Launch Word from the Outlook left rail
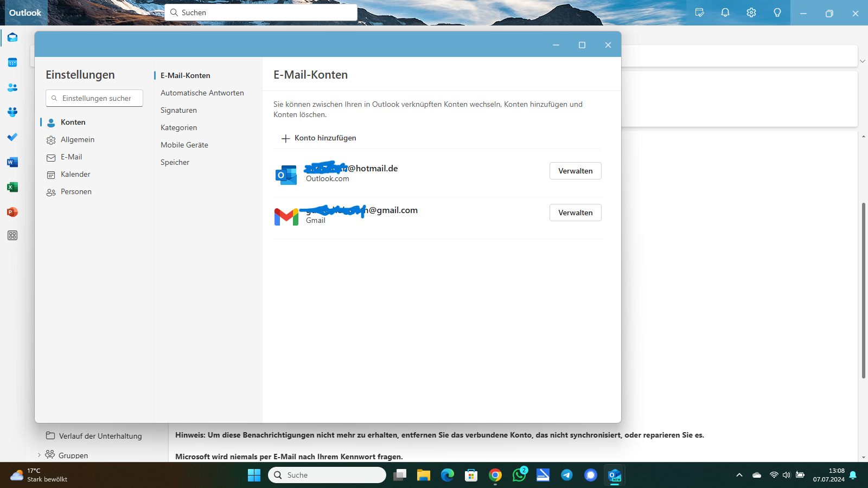 12,162
